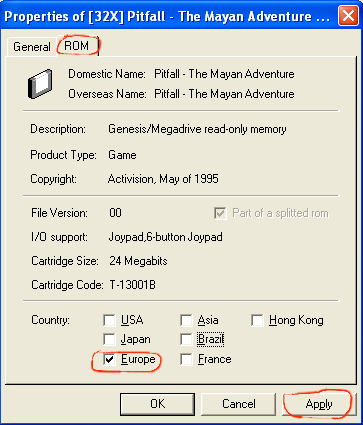Image resolution: width=363 pixels, height=425 pixels.
Task: Enable the France country checkbox
Action: pyautogui.click(x=186, y=359)
